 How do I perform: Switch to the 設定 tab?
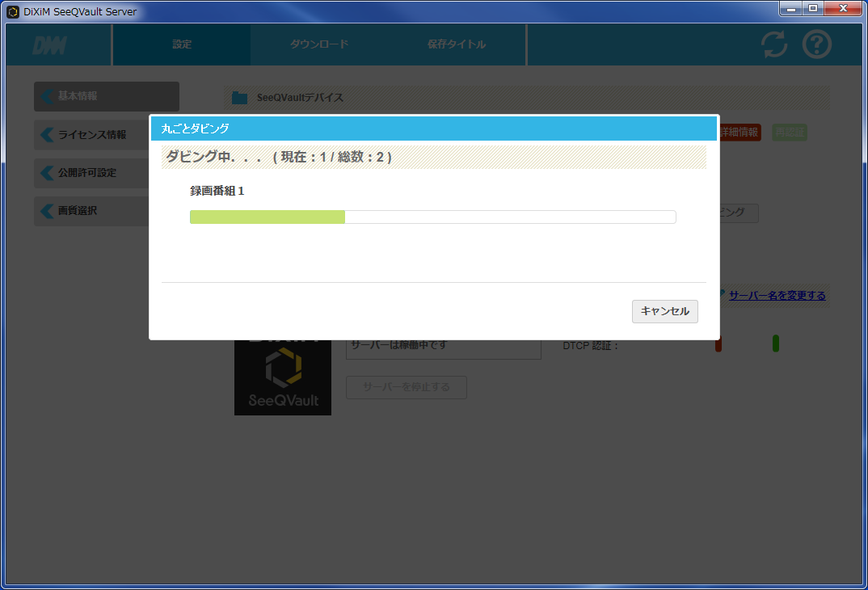click(182, 44)
